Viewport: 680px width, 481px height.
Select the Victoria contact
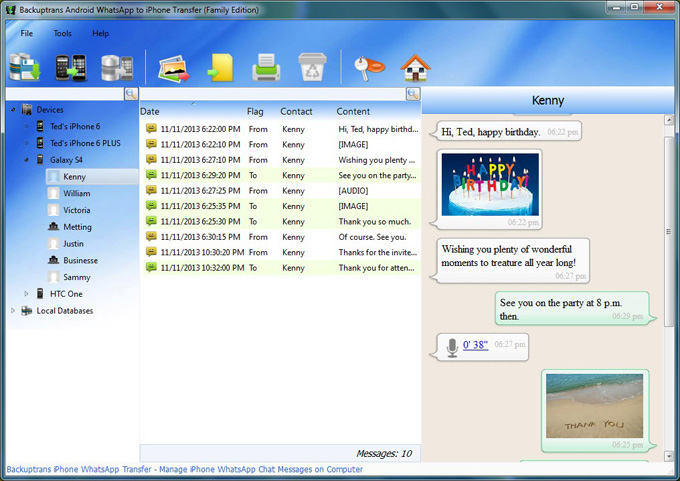click(77, 210)
